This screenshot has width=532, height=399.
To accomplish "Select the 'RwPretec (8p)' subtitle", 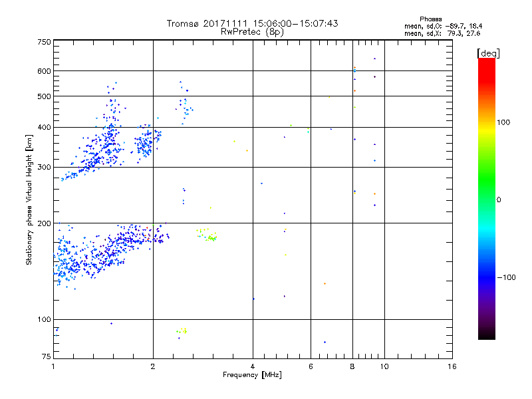I will [x=252, y=32].
